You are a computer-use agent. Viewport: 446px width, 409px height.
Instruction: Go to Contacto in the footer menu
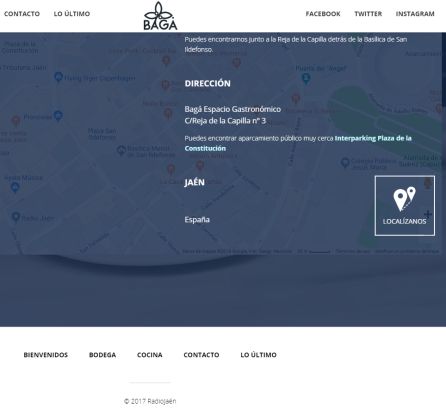pos(201,355)
